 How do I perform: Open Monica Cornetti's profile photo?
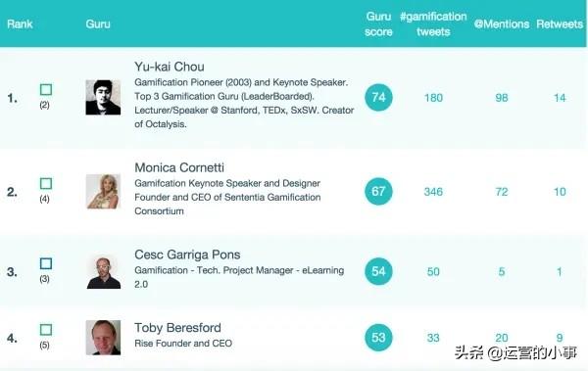click(103, 192)
